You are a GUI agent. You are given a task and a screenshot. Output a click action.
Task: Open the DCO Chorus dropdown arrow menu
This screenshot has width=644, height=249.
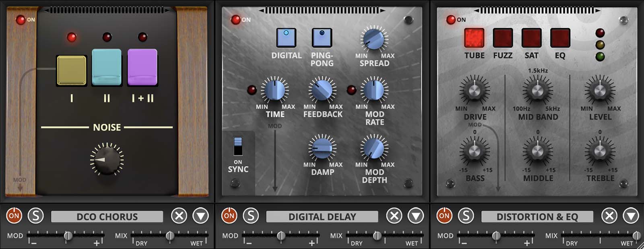200,216
